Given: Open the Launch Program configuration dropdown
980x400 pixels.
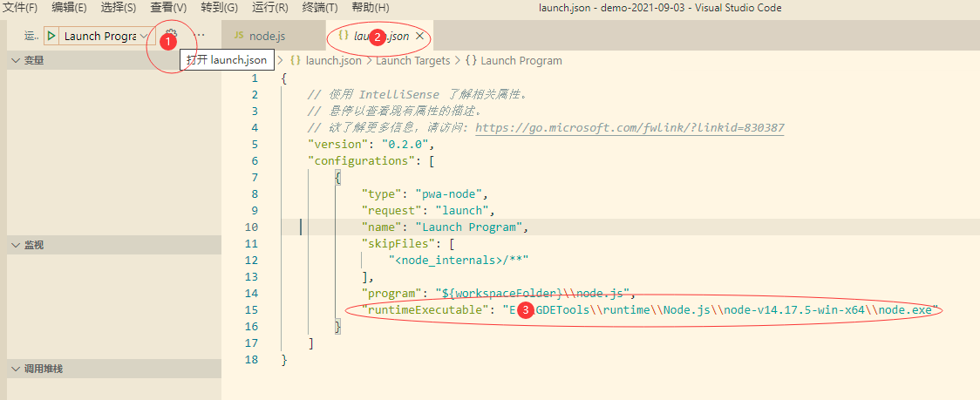Looking at the screenshot, I should click(x=105, y=36).
